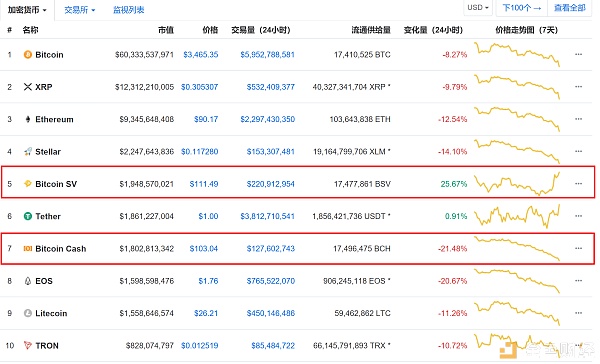Click the green Tether icon
Viewport: 600px width, 364px height.
28,216
